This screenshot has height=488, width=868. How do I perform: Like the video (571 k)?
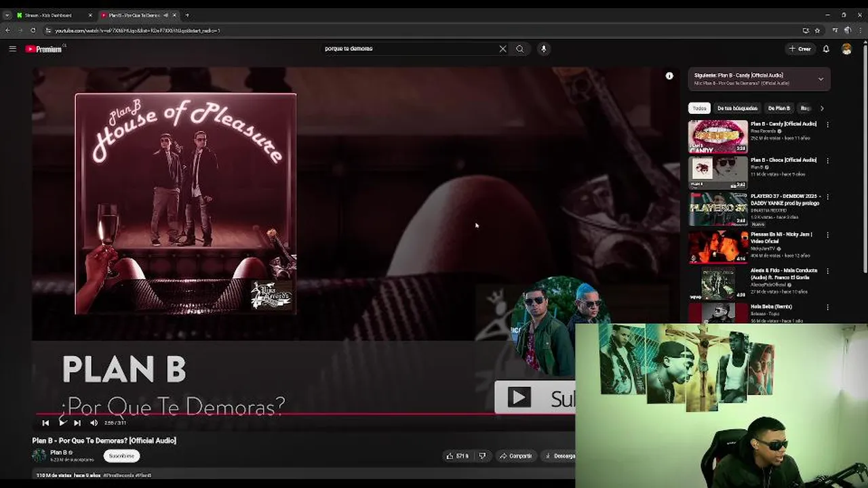click(457, 456)
